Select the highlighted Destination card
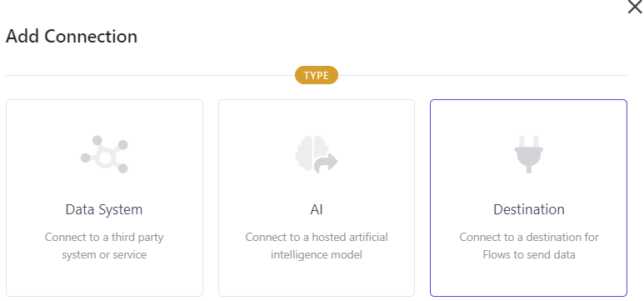This screenshot has width=644, height=301. click(x=528, y=198)
